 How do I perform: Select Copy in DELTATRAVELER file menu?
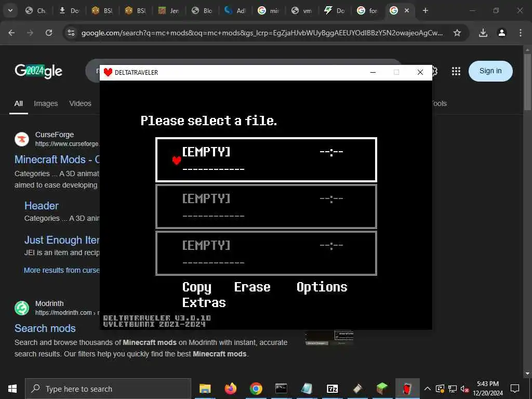[x=197, y=288]
